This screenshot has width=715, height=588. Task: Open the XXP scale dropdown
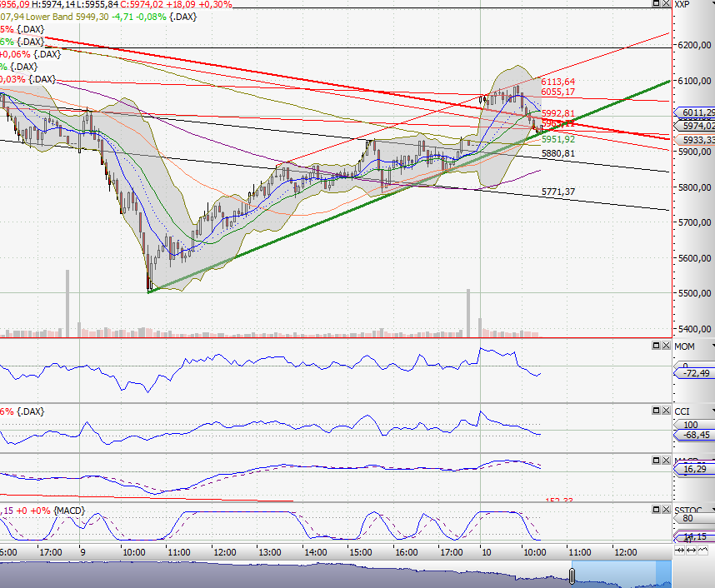712,4
